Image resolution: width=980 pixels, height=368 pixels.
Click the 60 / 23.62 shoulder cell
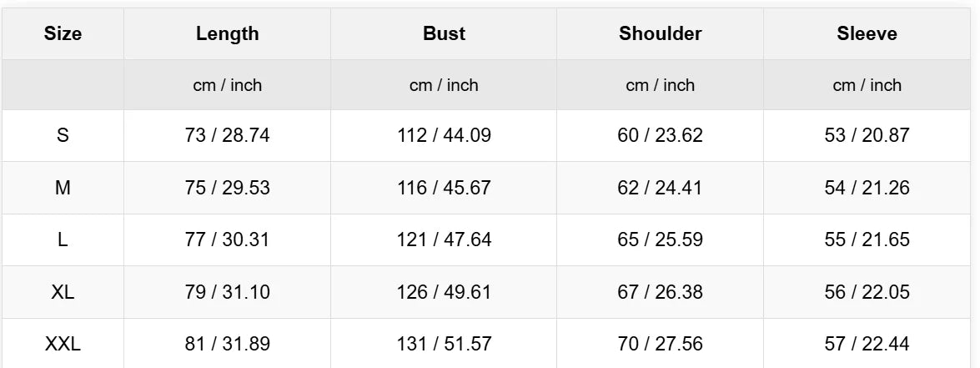660,135
